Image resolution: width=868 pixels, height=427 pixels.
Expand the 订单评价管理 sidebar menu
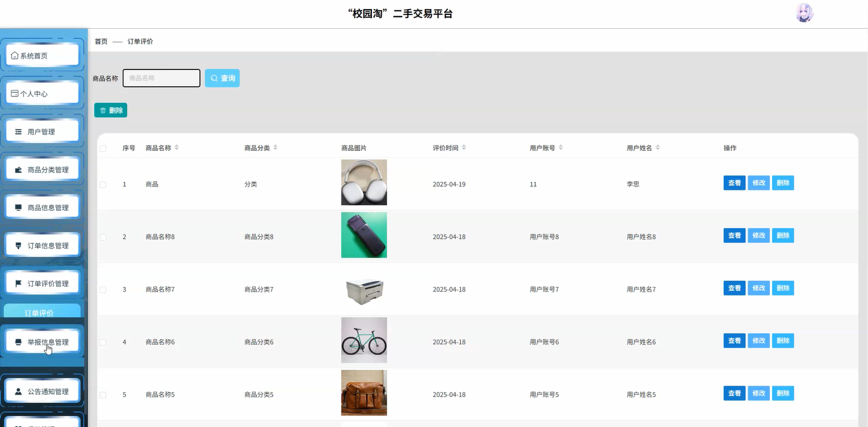coord(42,282)
